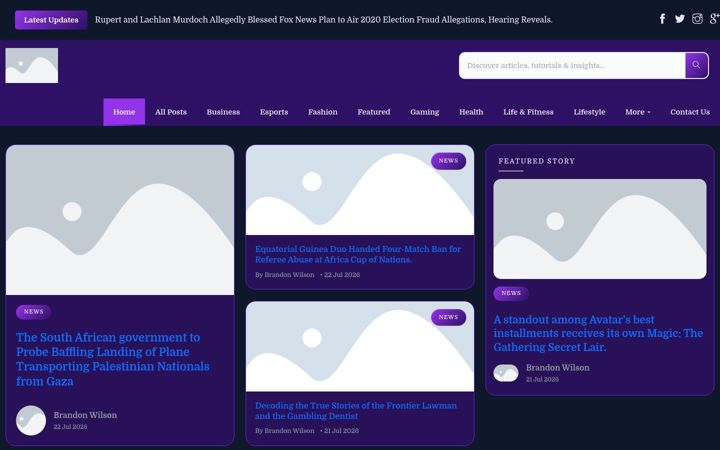Click 21 Jul 2026 date on Frontier Lawman article

(341, 431)
